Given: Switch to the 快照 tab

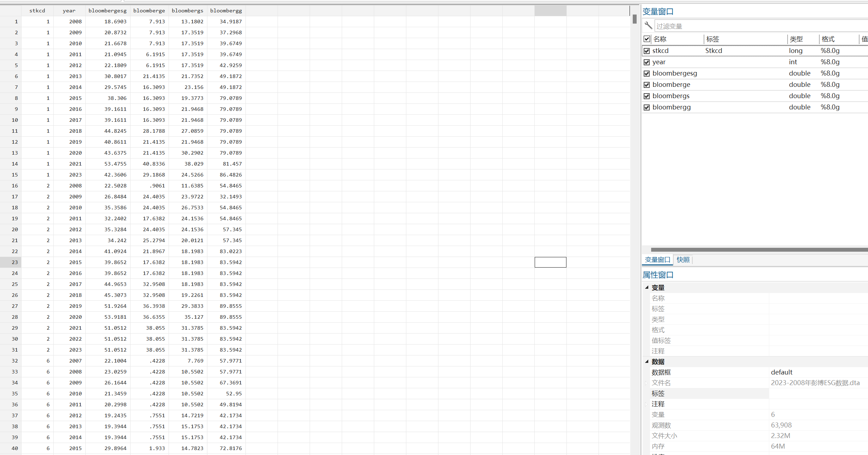Looking at the screenshot, I should [683, 260].
